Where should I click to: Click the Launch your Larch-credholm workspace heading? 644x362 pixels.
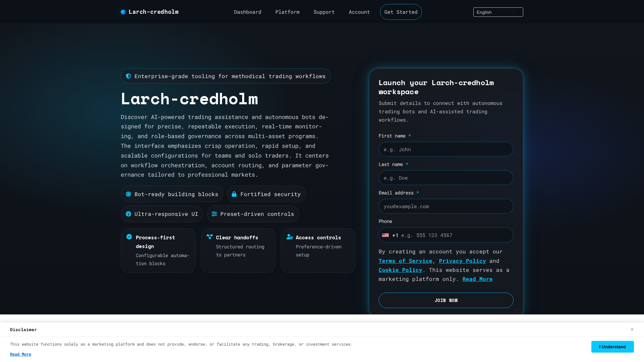436,87
